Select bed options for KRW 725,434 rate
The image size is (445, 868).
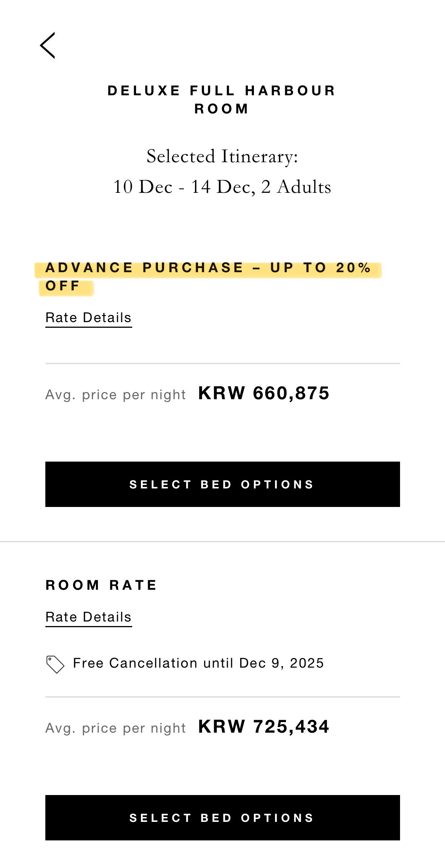222,818
